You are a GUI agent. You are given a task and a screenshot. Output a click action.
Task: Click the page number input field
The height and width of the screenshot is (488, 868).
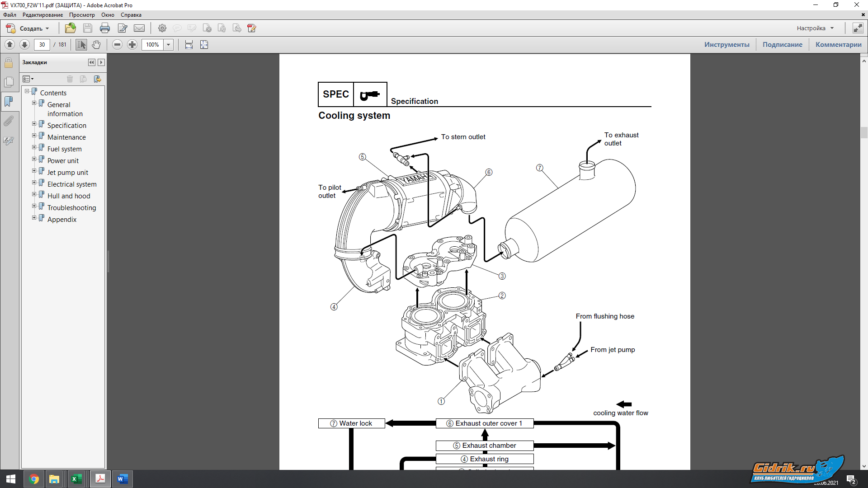coord(42,45)
